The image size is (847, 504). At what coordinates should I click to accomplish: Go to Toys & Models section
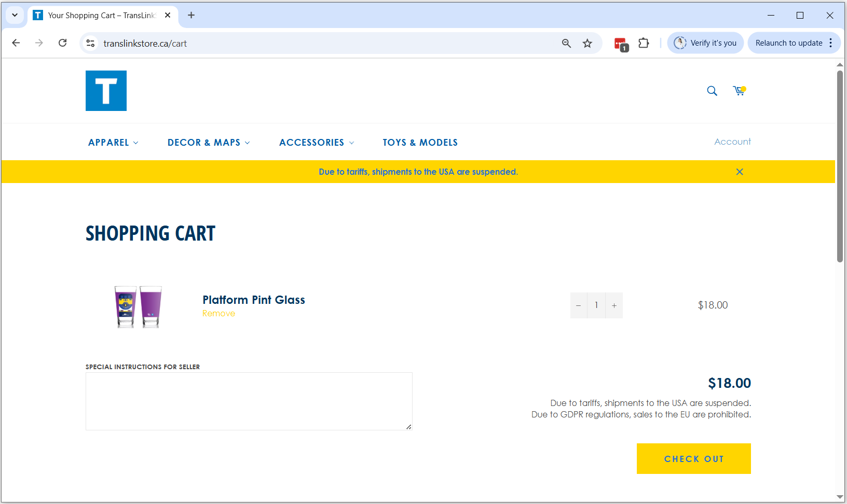tap(420, 143)
